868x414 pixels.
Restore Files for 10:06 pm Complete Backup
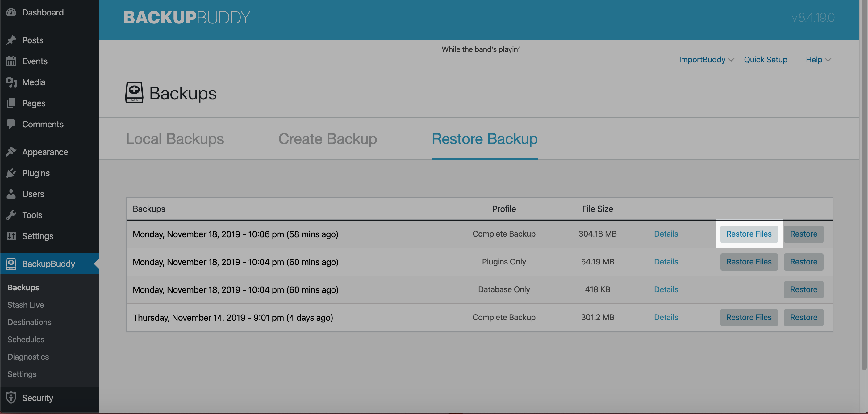(749, 234)
